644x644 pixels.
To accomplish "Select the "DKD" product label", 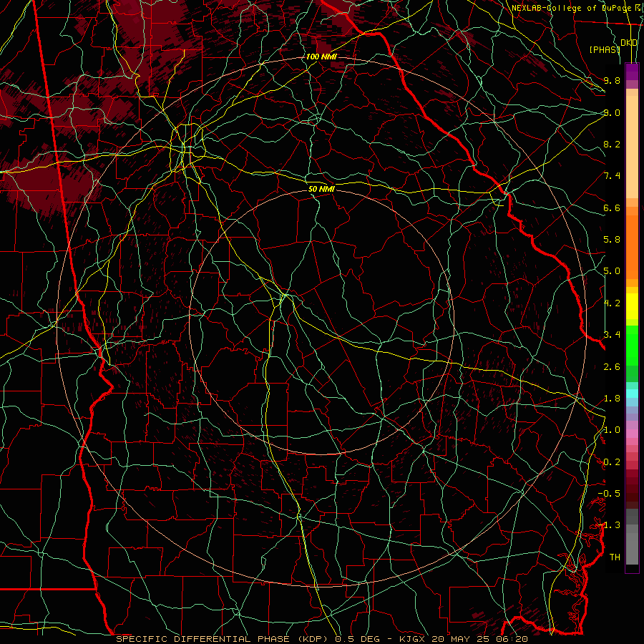I will point(629,43).
